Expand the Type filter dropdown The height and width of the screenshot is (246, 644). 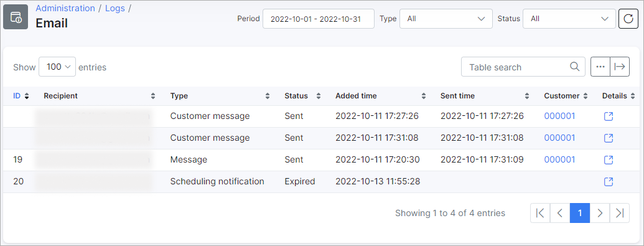[446, 19]
